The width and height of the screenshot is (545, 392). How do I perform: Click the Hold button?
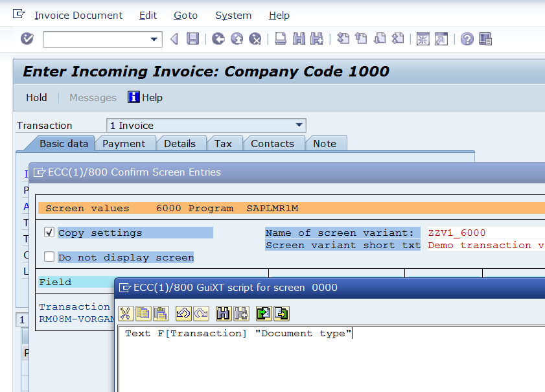(x=36, y=97)
